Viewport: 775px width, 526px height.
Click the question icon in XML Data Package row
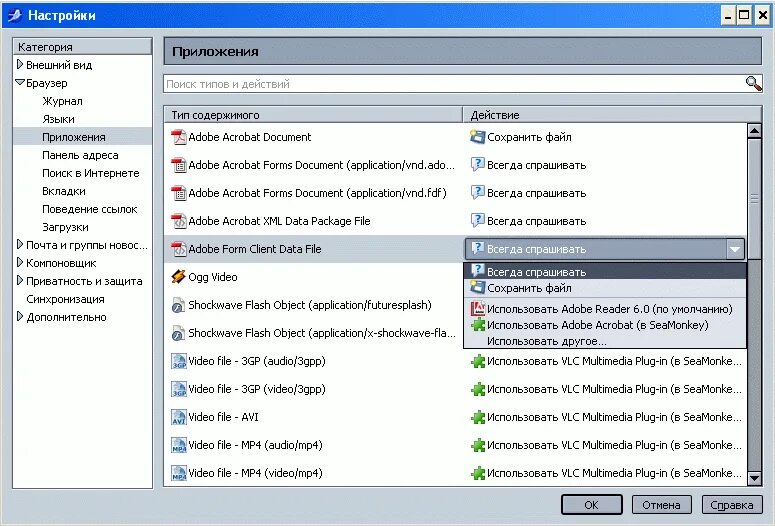[477, 221]
